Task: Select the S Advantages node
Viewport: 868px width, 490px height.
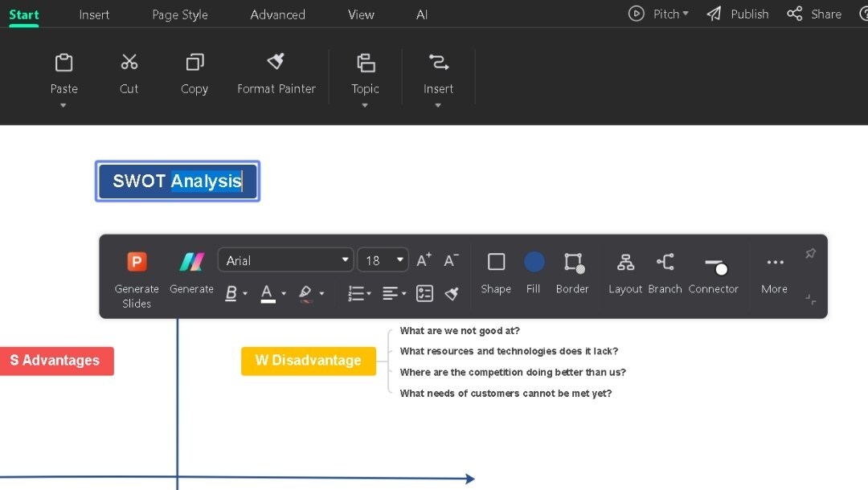Action: [56, 361]
